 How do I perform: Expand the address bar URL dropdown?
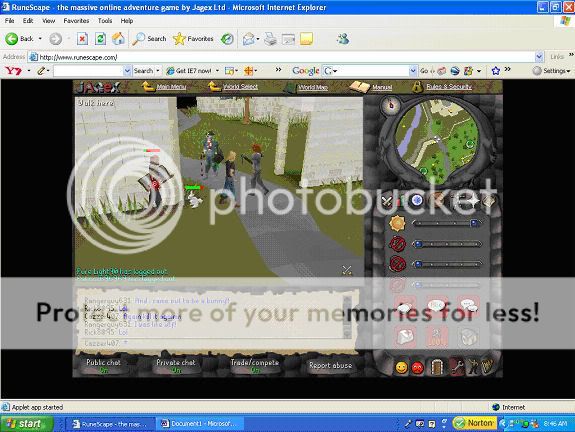click(x=539, y=57)
